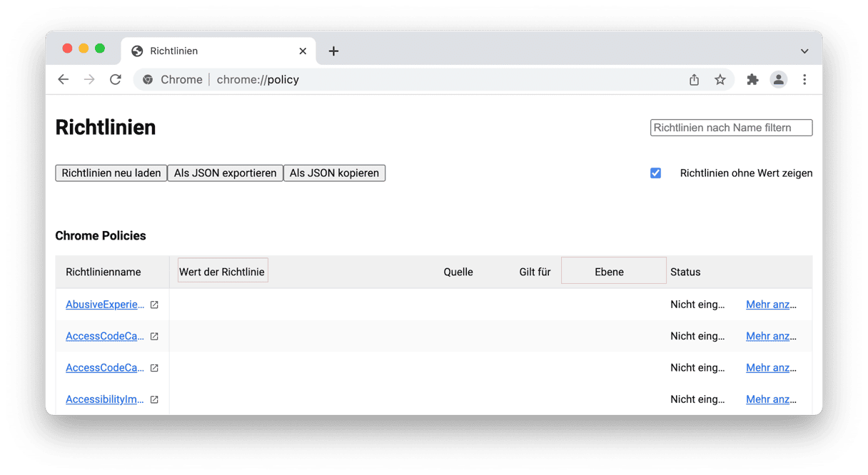Click external link icon next to AccessibilityIm…

(154, 400)
